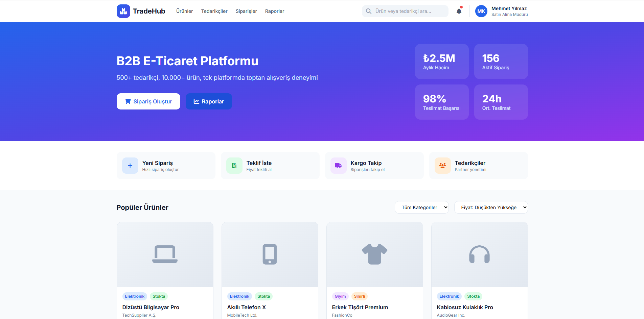Click the B2B E-Ticaret Platformu headline
The height and width of the screenshot is (319, 644).
187,61
